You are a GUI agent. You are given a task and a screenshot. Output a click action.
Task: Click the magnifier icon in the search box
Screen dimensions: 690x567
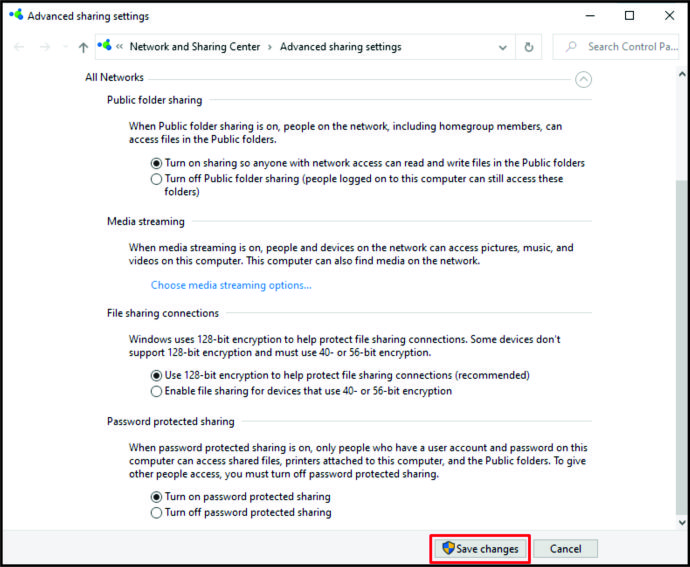[571, 47]
